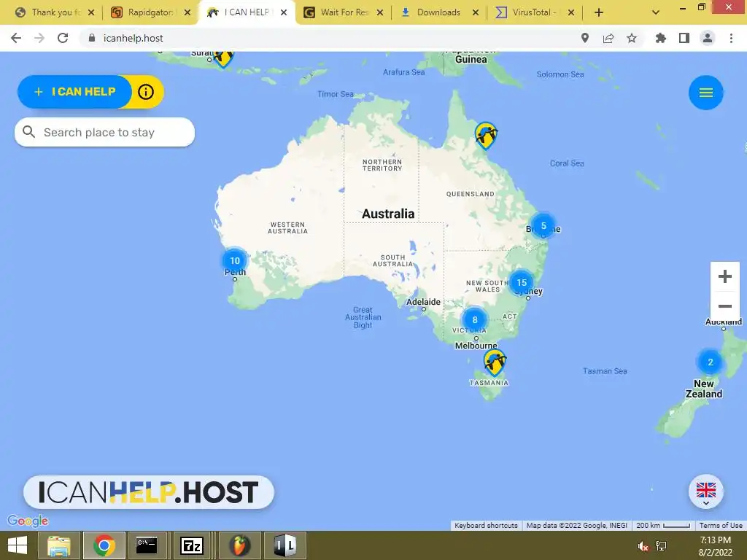Expand the tab search chevron
The image size is (747, 560).
656,12
